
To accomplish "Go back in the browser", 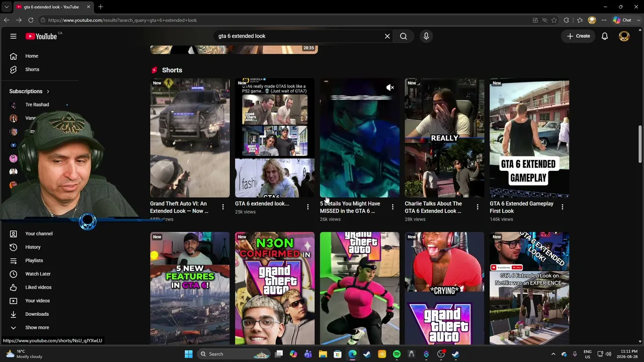I will (x=7, y=20).
